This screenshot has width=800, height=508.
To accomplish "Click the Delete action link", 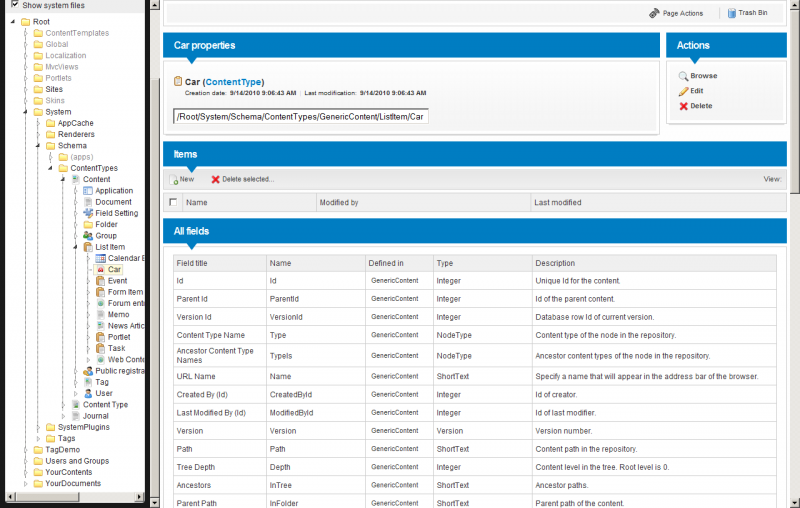I will point(701,106).
